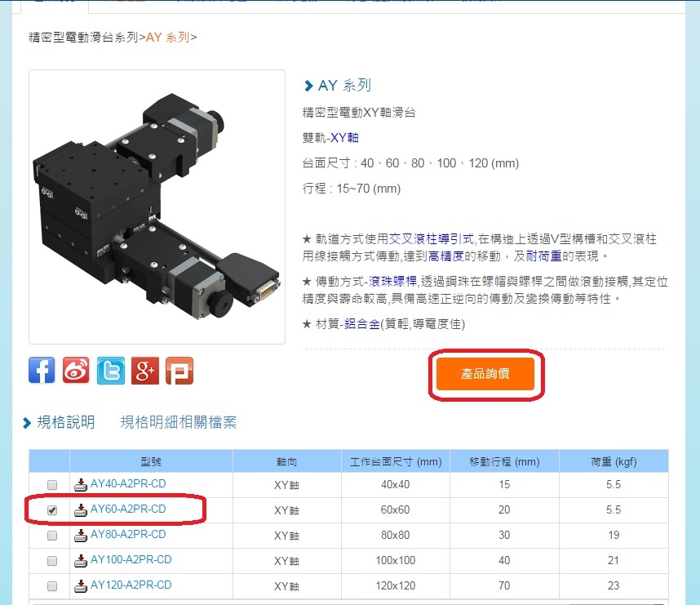Share on Twitter icon

tap(111, 371)
